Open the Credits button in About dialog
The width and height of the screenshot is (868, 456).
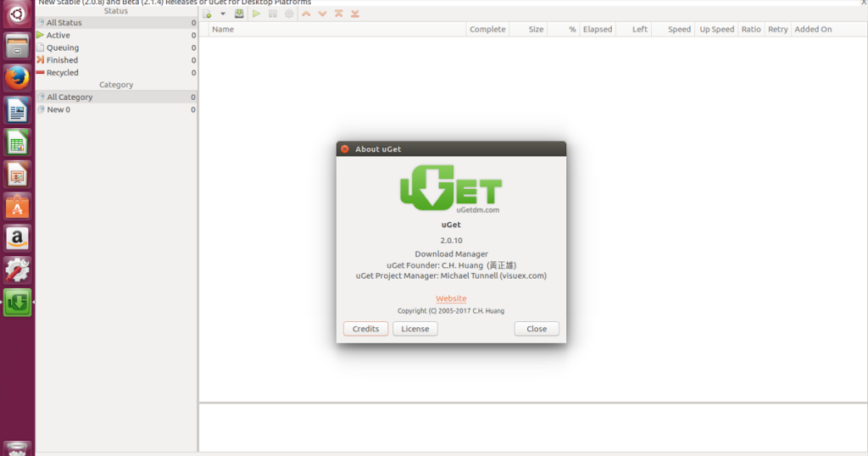[x=365, y=329]
